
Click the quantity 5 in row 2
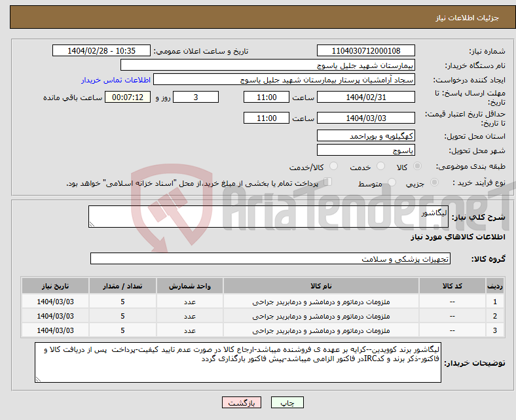pyautogui.click(x=122, y=316)
